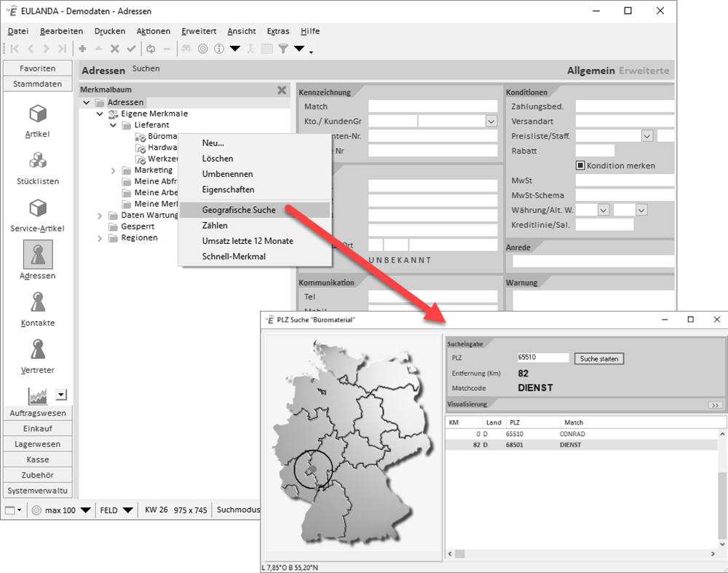The image size is (728, 573).
Task: Open the Kto./KundenGr dropdown
Action: [491, 121]
